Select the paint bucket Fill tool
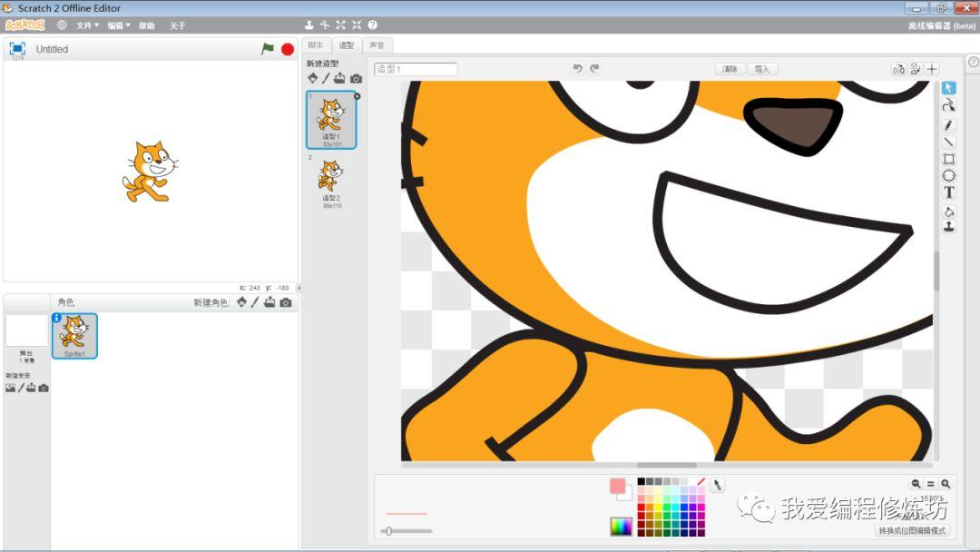The height and width of the screenshot is (552, 980). 949,212
